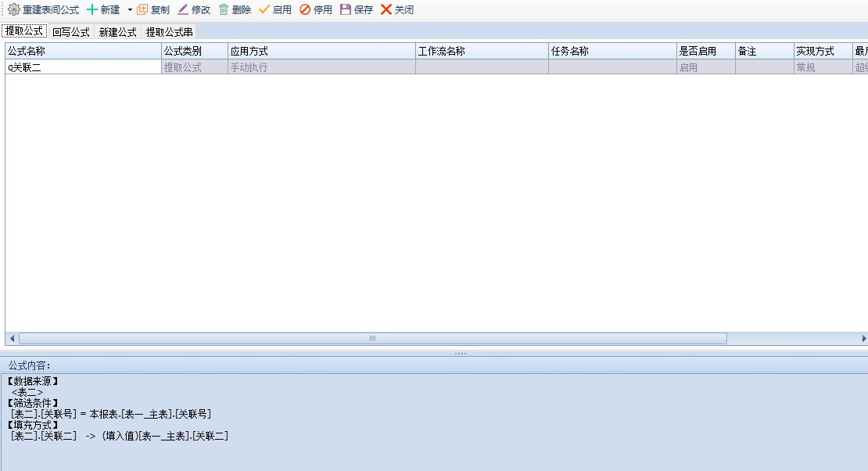868x471 pixels.
Task: Click the 应用方式 column header
Action: coord(321,51)
